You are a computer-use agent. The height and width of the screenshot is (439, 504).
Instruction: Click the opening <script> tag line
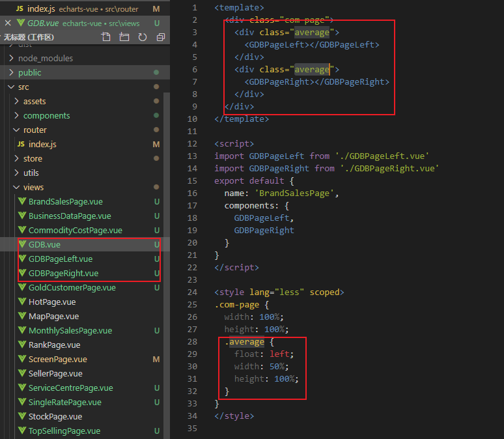pos(234,143)
